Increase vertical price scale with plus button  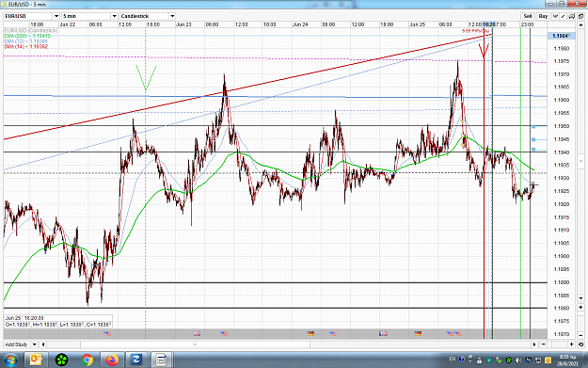pyautogui.click(x=580, y=307)
